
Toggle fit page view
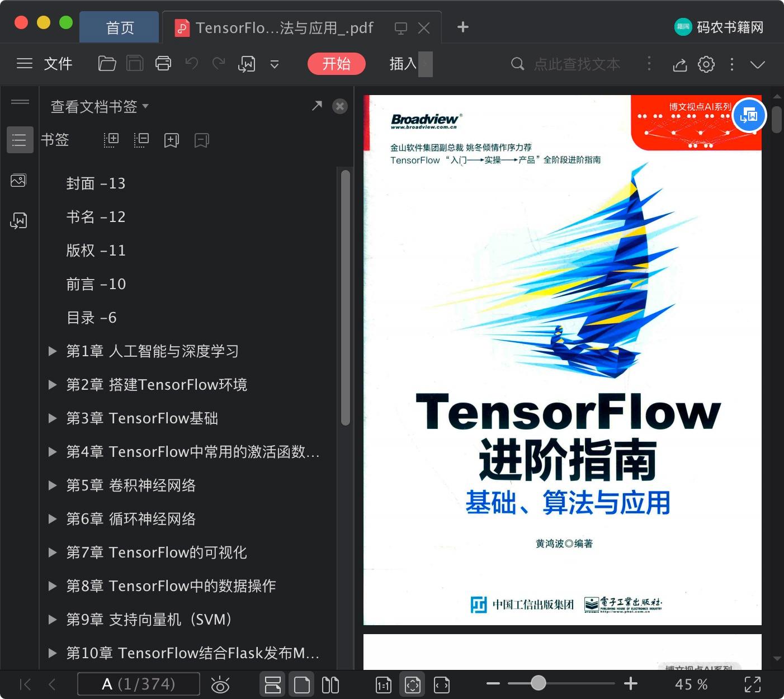413,684
